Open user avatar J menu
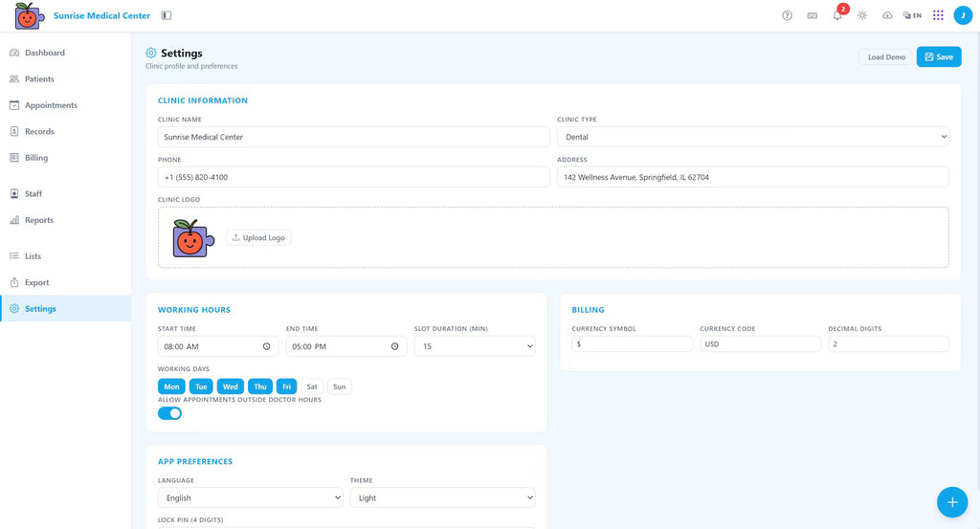This screenshot has width=980, height=529. 963,15
